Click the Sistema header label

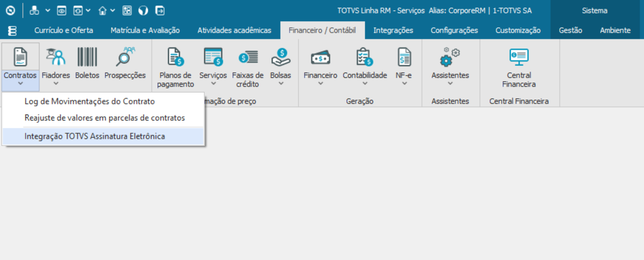pyautogui.click(x=594, y=10)
